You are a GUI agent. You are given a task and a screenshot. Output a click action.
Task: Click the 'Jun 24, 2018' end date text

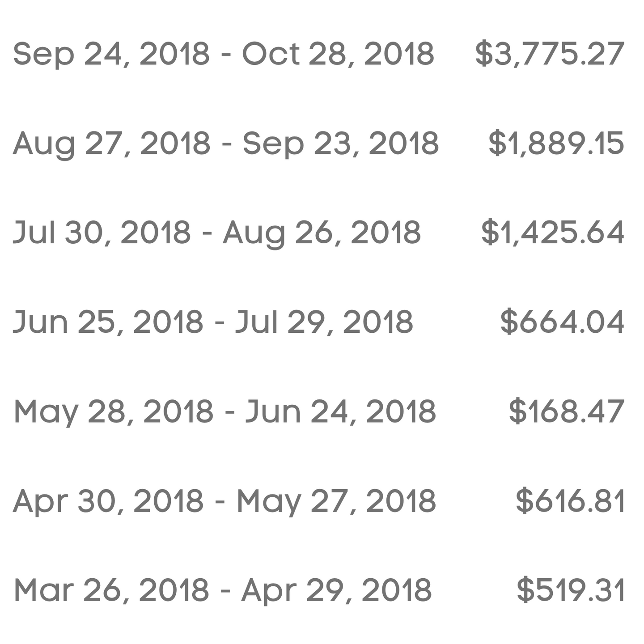pyautogui.click(x=341, y=411)
